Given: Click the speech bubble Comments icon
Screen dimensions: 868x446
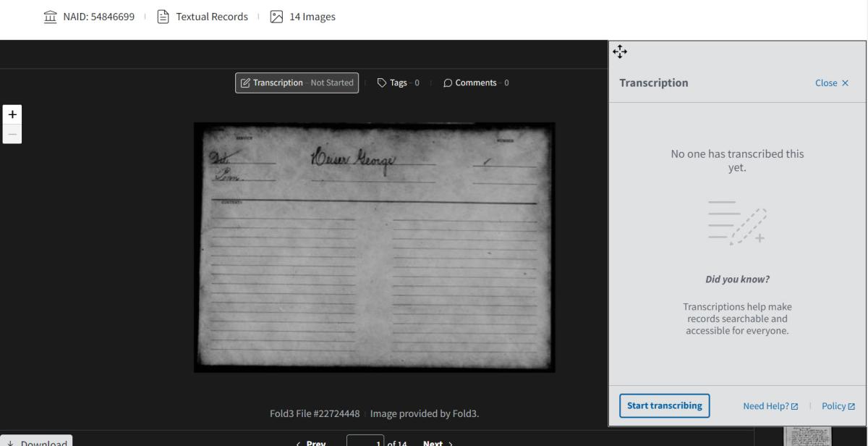Looking at the screenshot, I should [x=448, y=83].
